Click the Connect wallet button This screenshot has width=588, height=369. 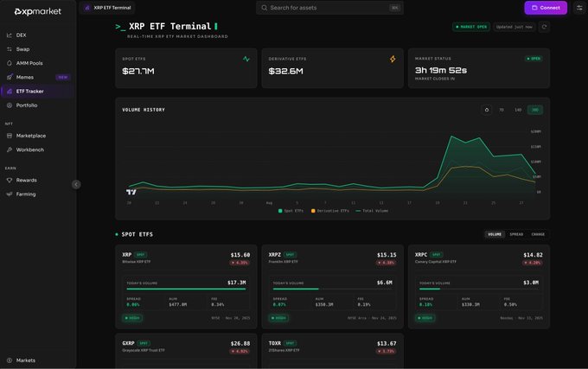(x=546, y=8)
